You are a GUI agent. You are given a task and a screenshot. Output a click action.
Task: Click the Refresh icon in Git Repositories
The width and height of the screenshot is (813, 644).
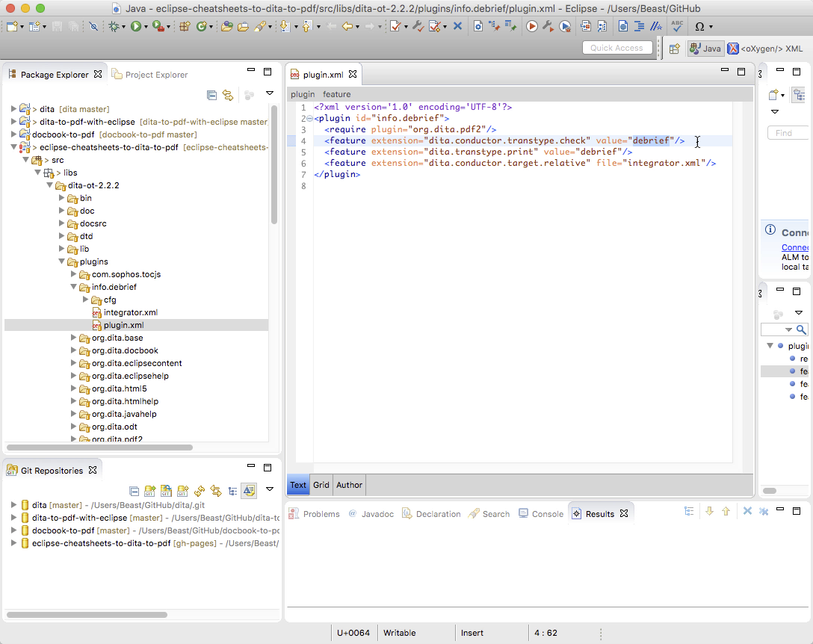pyautogui.click(x=199, y=491)
